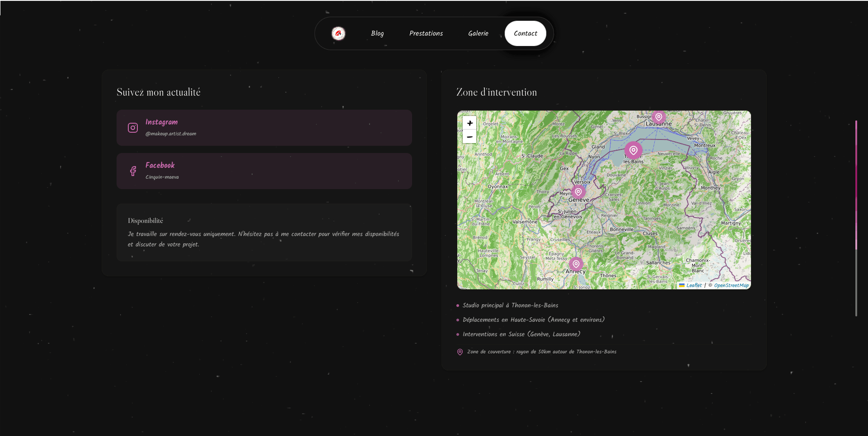Viewport: 868px width, 436px height.
Task: Open the Leaflet attribution link
Action: click(x=694, y=285)
